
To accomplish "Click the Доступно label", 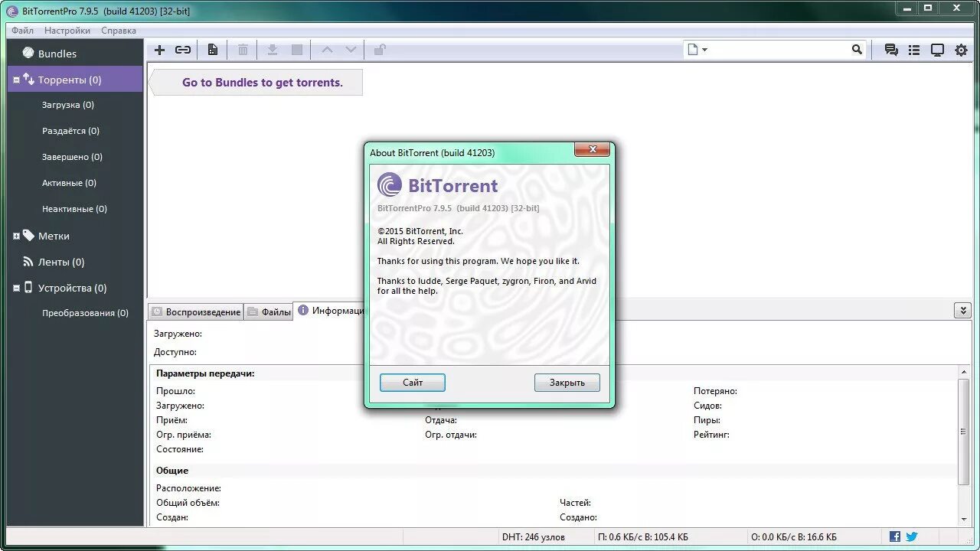I will 175,352.
